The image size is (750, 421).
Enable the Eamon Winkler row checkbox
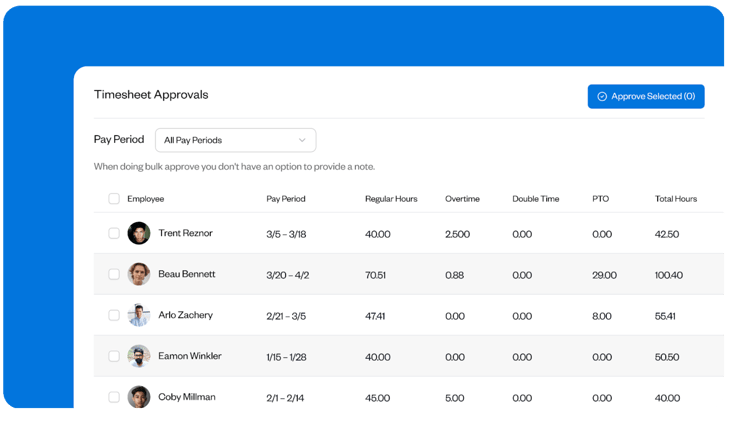[114, 356]
